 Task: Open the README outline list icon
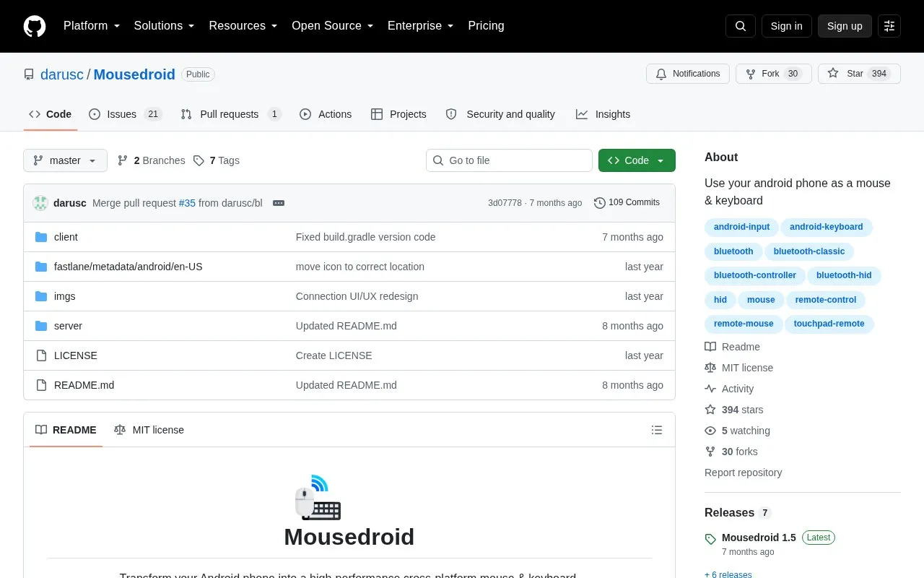657,430
